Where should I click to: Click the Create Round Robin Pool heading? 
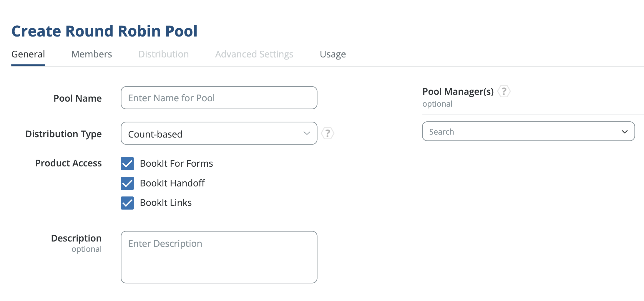[x=104, y=31]
